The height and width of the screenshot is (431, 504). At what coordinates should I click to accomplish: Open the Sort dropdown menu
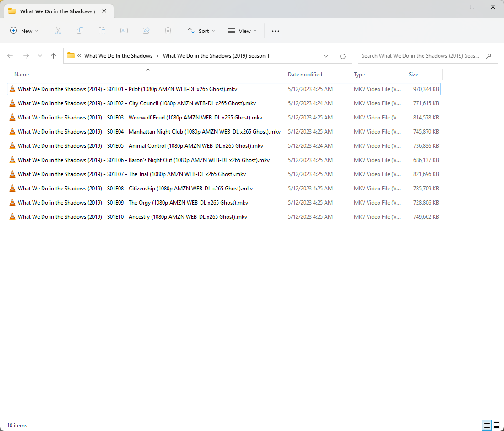coord(201,31)
